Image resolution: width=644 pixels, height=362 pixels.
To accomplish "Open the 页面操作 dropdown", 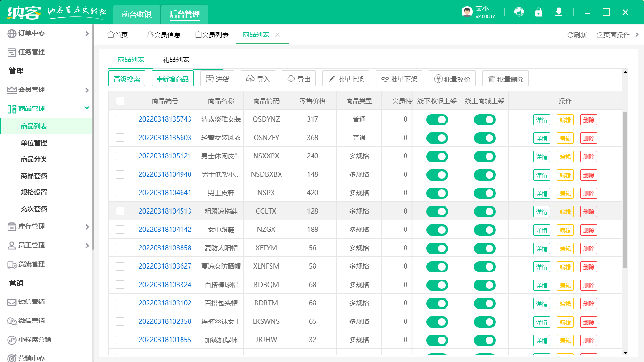I will pos(613,35).
